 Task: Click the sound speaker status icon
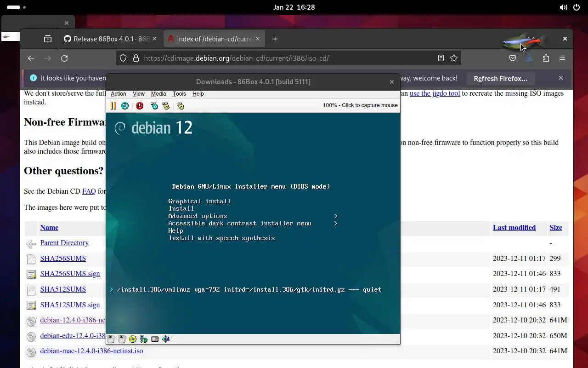coord(166,339)
